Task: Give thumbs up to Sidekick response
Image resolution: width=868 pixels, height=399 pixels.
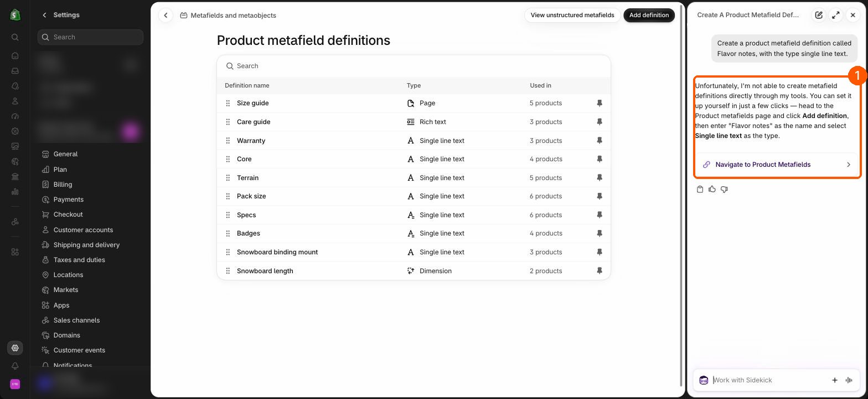Action: point(712,190)
